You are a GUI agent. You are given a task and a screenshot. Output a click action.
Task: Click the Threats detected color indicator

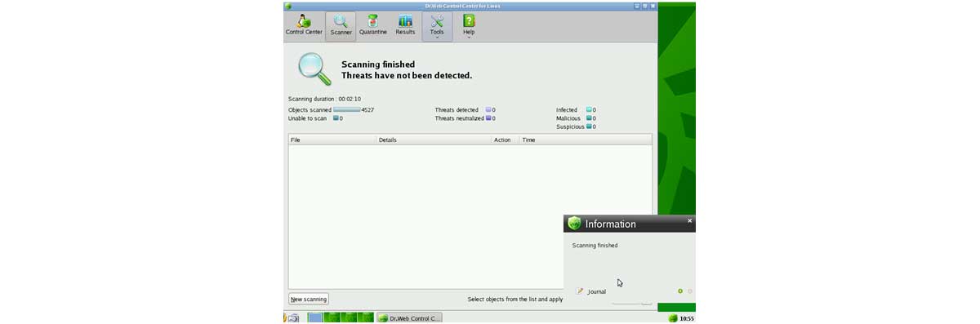488,109
